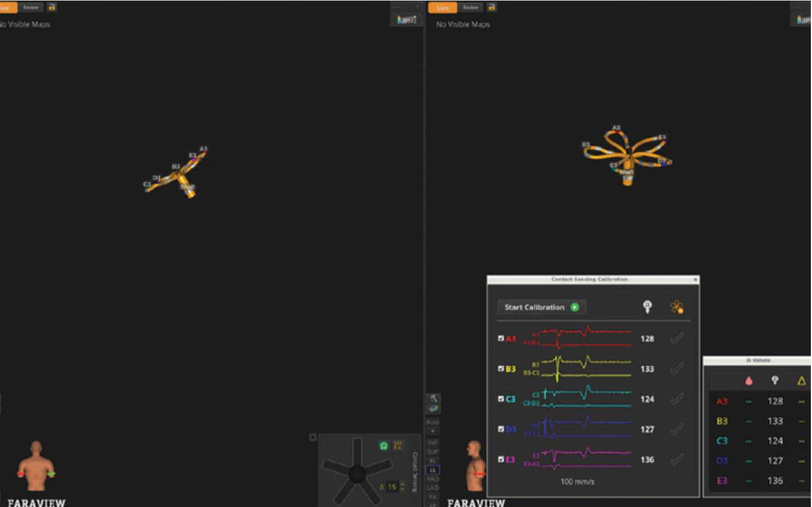This screenshot has height=507, width=812.
Task: Click the catheter tip icon in calibration panel
Action: point(647,306)
